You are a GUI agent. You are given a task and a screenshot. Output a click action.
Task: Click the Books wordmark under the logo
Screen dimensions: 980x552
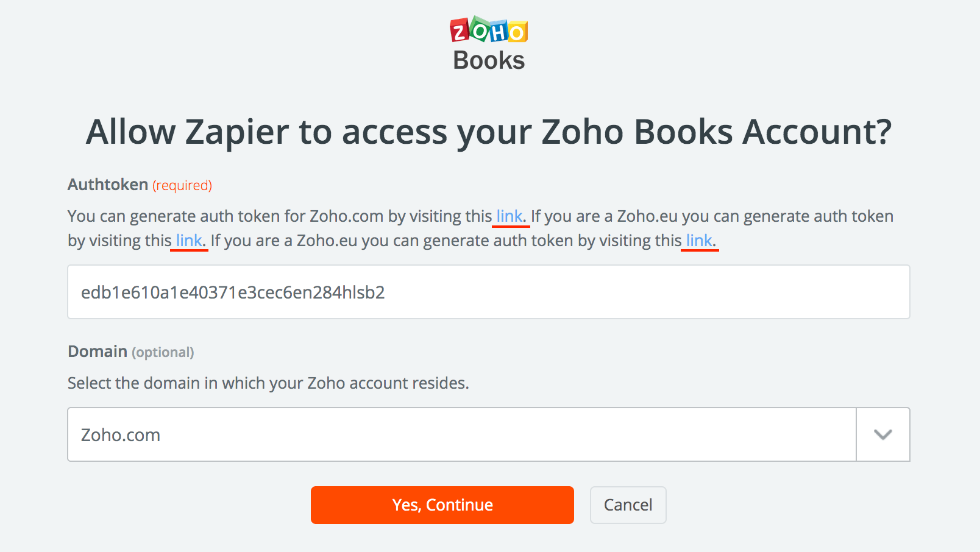(x=489, y=61)
